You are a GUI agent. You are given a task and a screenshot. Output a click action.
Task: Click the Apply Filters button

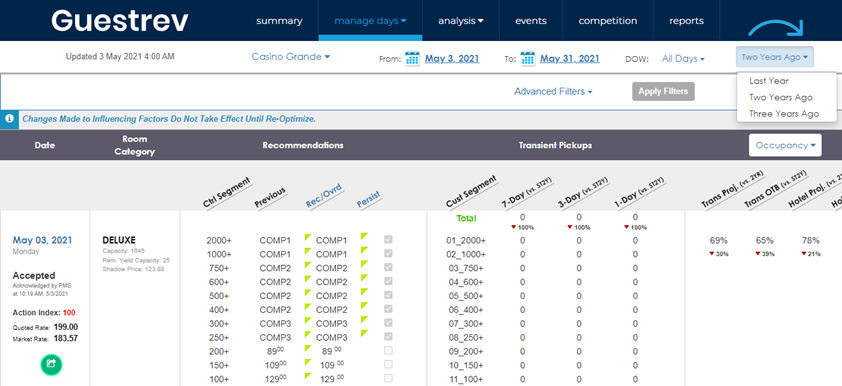pyautogui.click(x=663, y=91)
